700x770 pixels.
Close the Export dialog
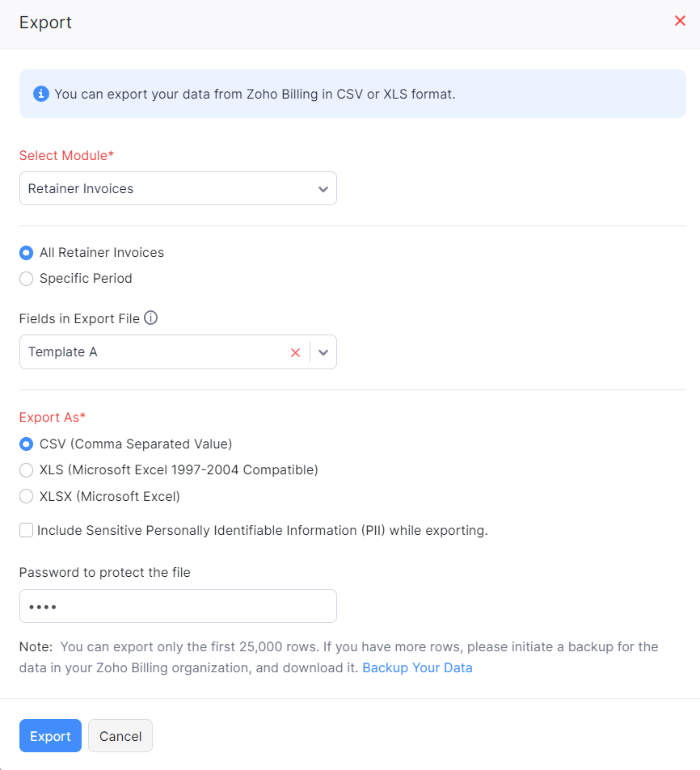(x=680, y=21)
